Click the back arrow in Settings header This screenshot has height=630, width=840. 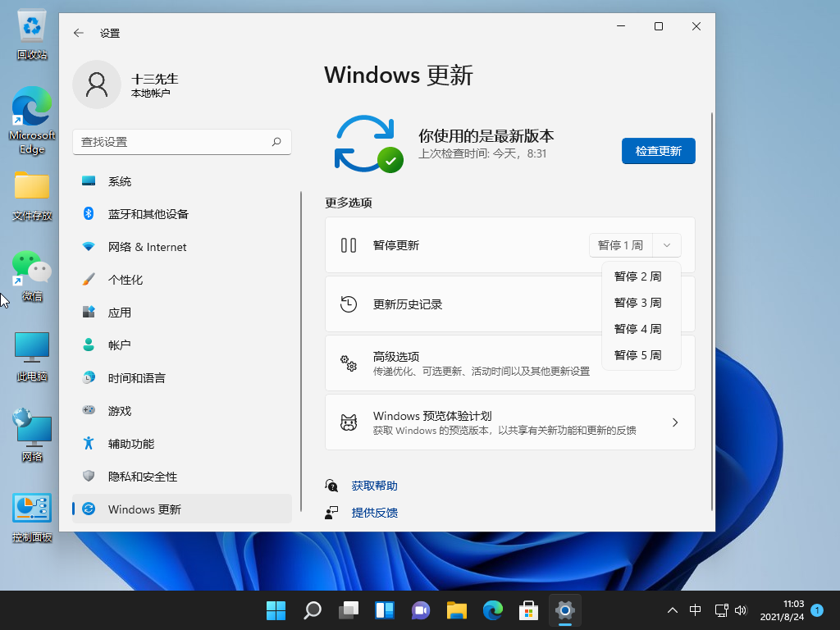[79, 33]
